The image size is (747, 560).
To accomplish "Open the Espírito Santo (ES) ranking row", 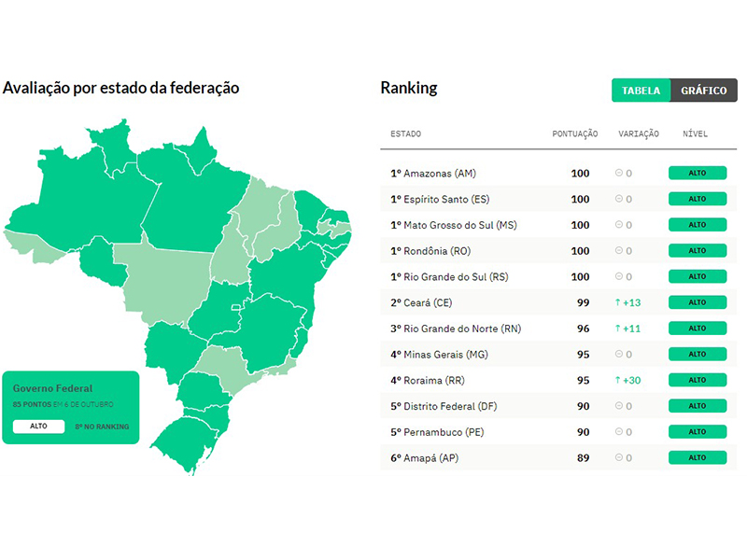I will point(441,199).
